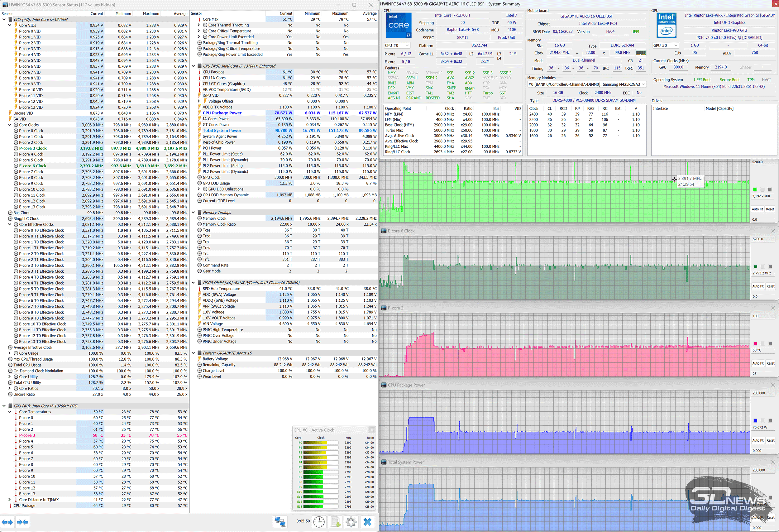Expand the Core Ratios node
Screen dimensions: 779x532
tap(10, 389)
